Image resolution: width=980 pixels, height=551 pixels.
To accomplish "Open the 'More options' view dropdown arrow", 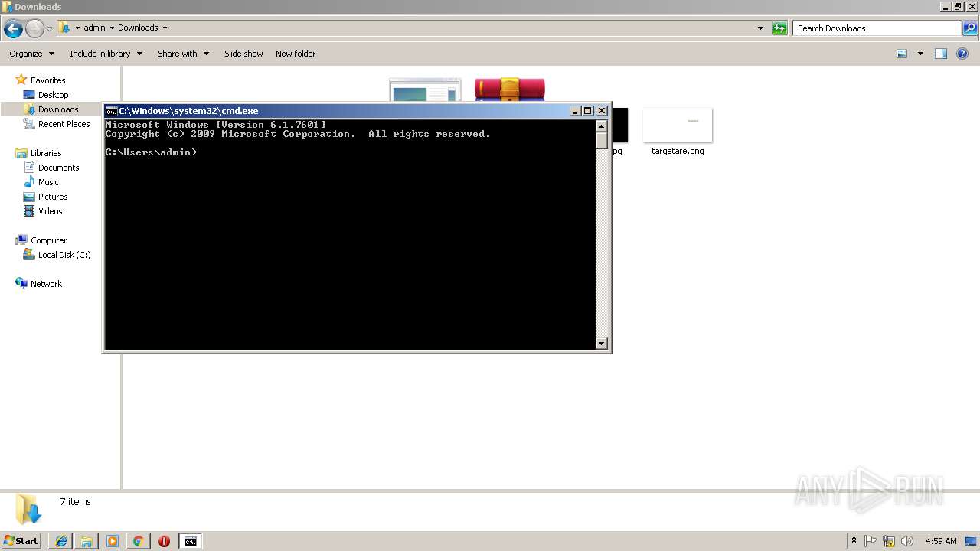I will (x=920, y=54).
